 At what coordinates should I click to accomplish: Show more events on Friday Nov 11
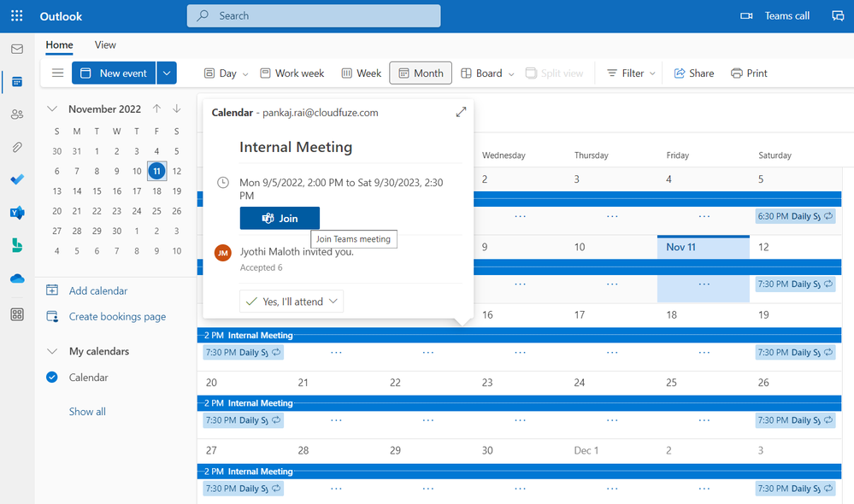704,284
